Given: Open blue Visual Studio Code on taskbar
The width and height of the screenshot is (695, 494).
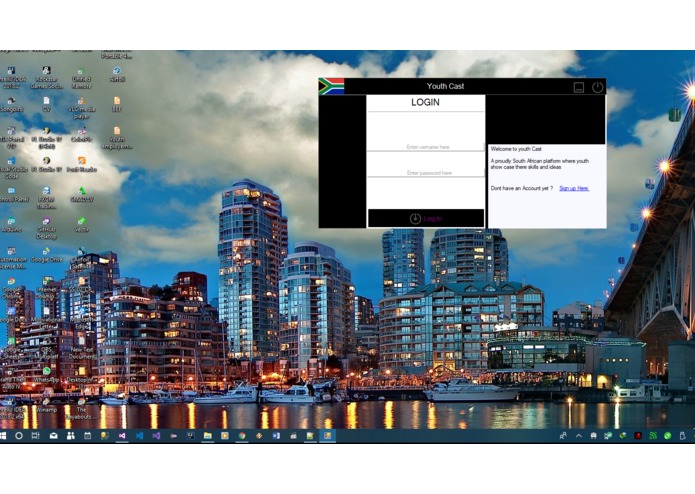Looking at the screenshot, I should [139, 436].
